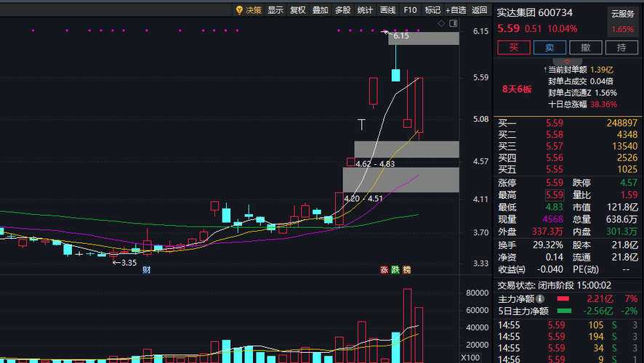
Task: Open the 多股 multi-stock view
Action: (x=342, y=10)
